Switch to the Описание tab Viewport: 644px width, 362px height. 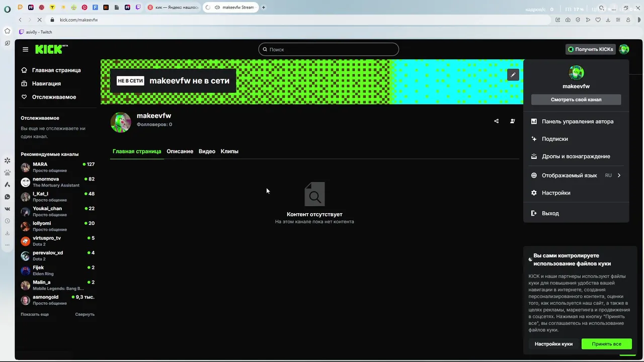[x=180, y=151]
